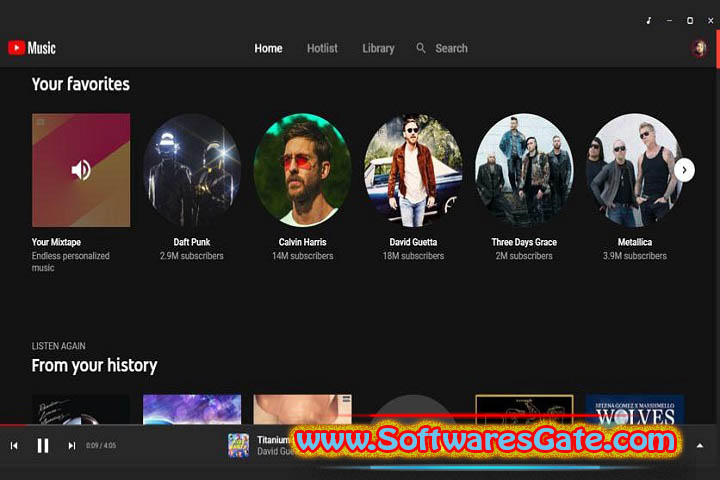720x480 pixels.
Task: Open Daft Punk artist picture
Action: tap(192, 170)
